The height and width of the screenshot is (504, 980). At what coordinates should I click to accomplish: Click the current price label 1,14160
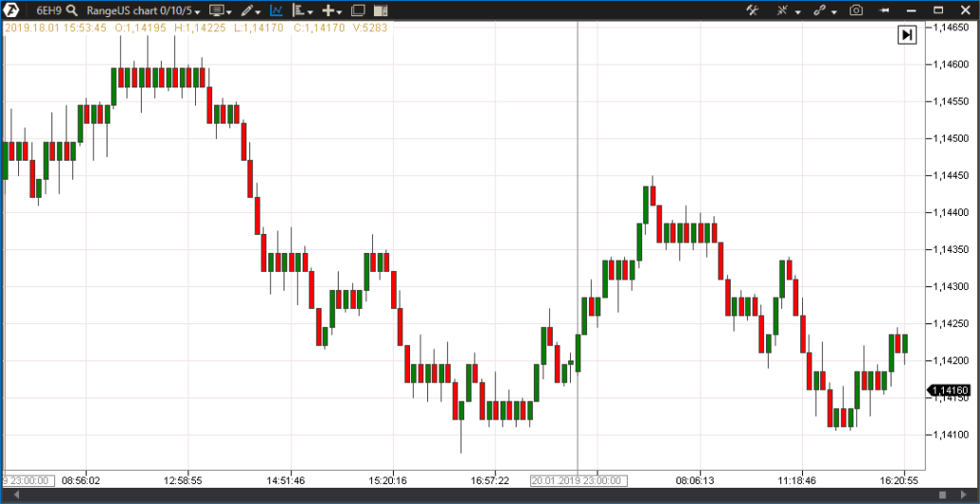tap(950, 390)
